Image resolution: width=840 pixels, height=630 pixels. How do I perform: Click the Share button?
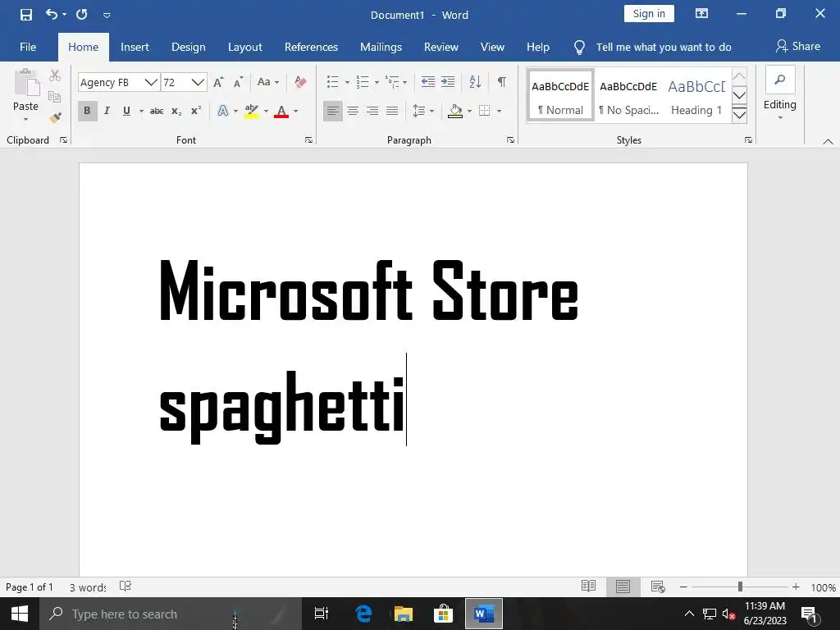coord(797,47)
